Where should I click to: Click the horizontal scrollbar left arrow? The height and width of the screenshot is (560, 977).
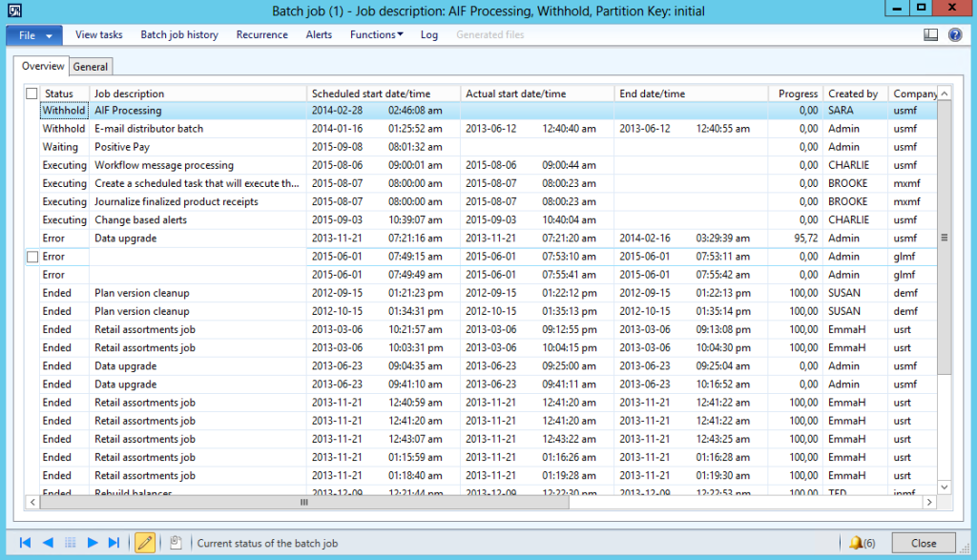coord(32,502)
